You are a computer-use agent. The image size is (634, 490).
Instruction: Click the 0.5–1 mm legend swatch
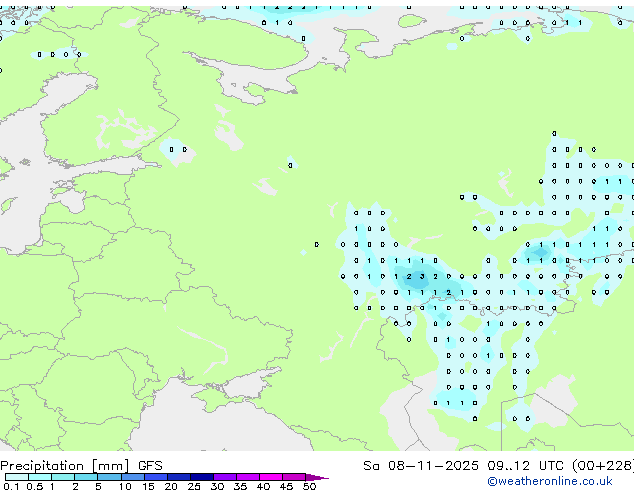tap(40, 477)
